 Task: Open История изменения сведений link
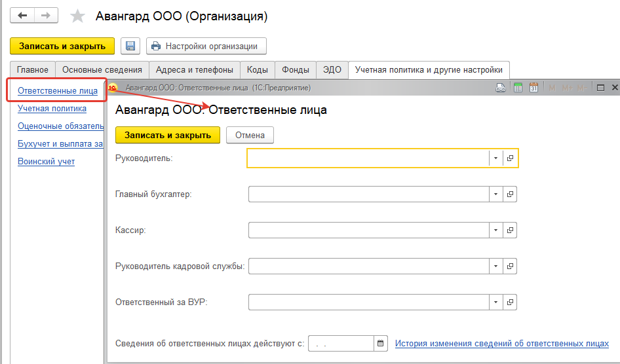501,343
